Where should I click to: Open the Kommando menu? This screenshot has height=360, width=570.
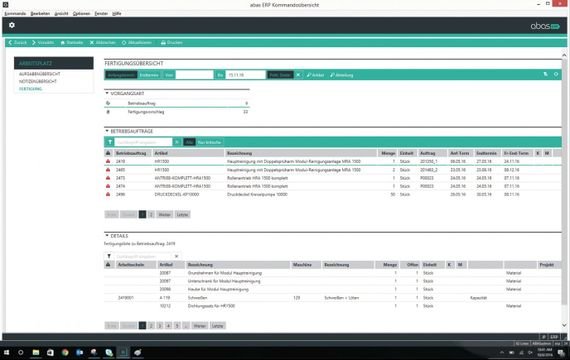(x=15, y=13)
